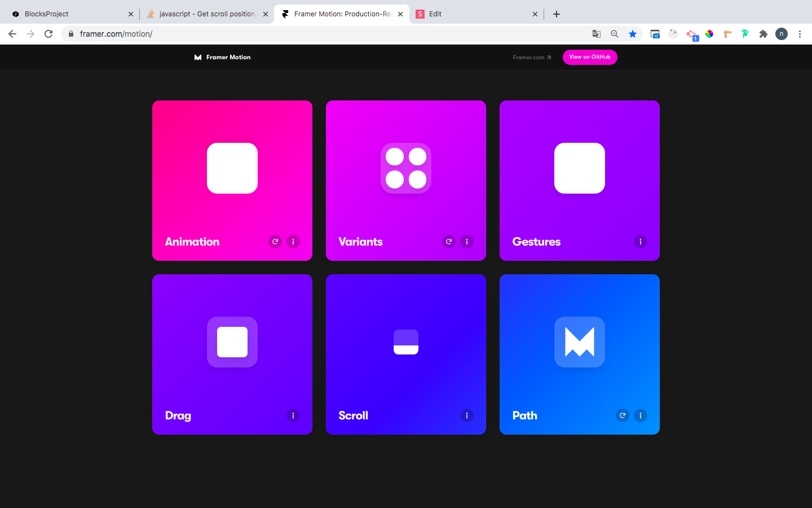Replay the Path card demo
This screenshot has width=812, height=508.
point(623,415)
